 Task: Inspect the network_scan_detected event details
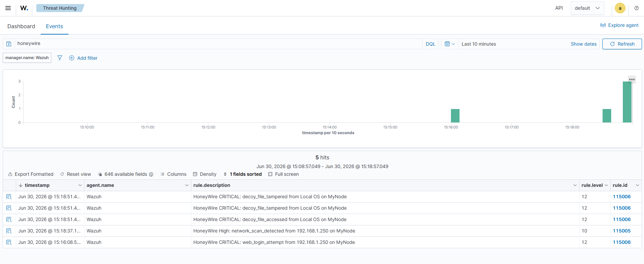pyautogui.click(x=9, y=231)
